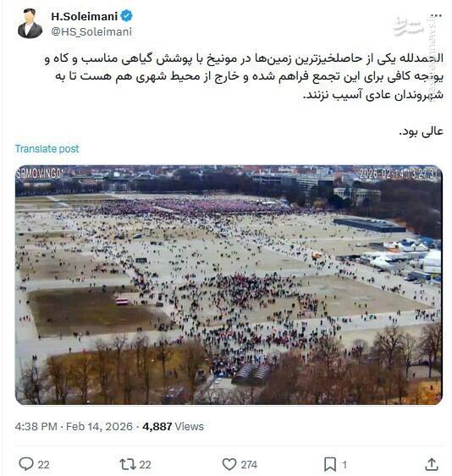Bookmark this post
The width and height of the screenshot is (452, 476).
point(330,464)
